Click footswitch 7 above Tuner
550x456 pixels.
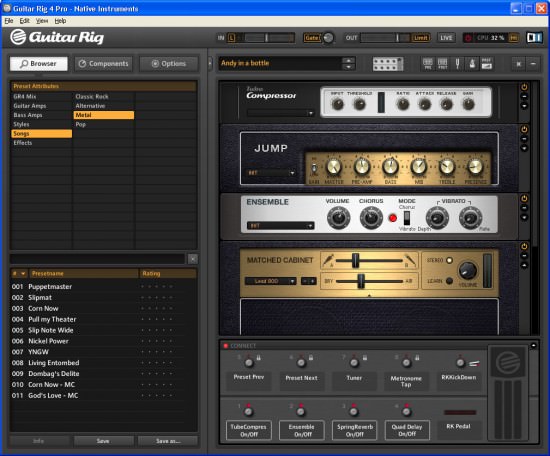pyautogui.click(x=354, y=363)
